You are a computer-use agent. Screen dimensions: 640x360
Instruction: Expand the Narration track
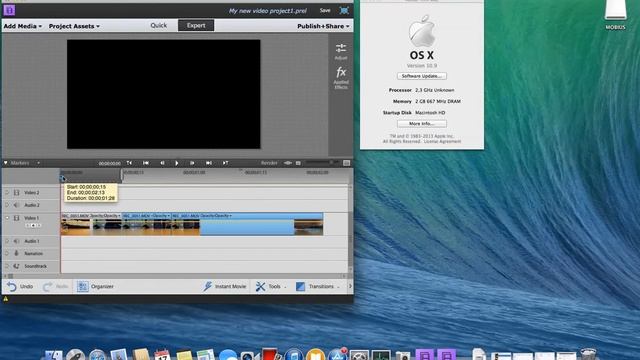[7, 253]
